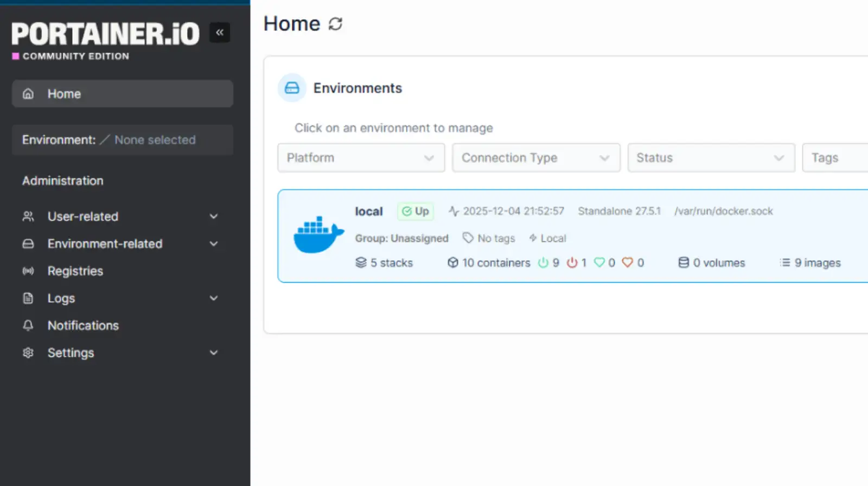
Task: Open the Connection Type filter dropdown
Action: 535,158
